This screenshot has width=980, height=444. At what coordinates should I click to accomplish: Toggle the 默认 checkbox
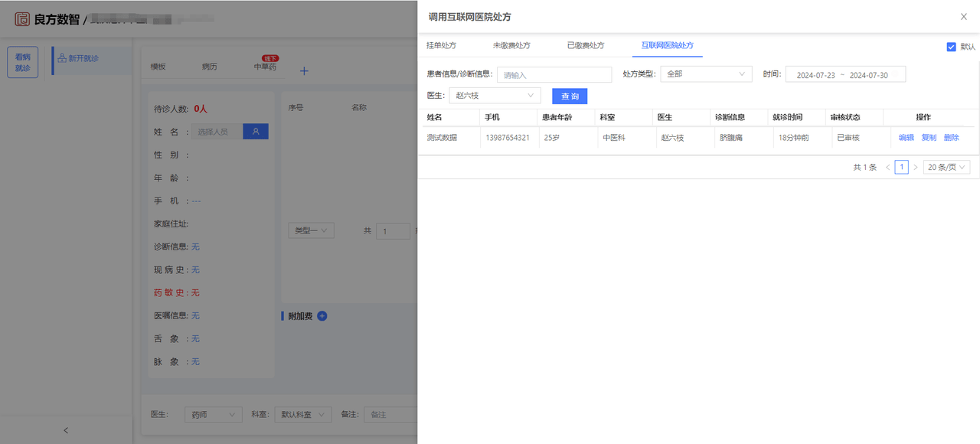tap(951, 47)
